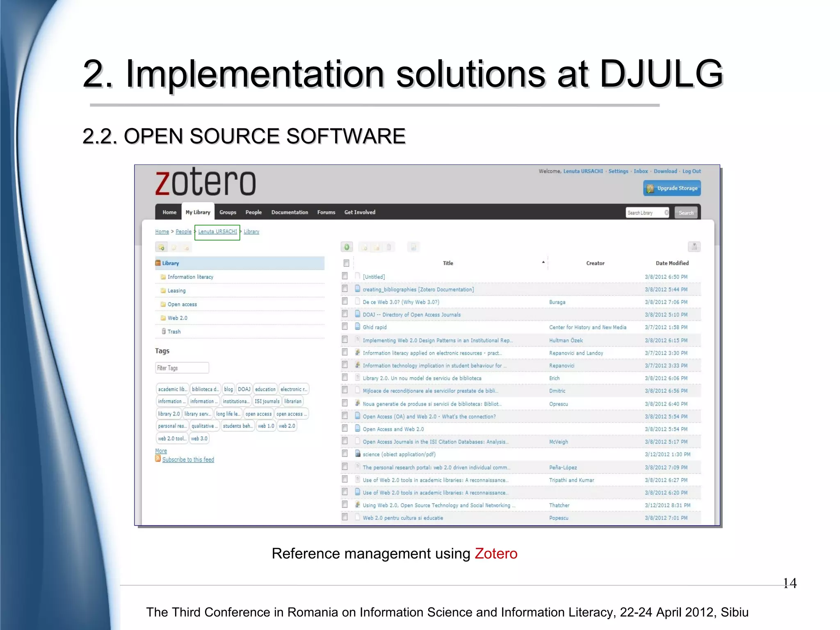Click the trash delete items toolbar icon

[389, 247]
